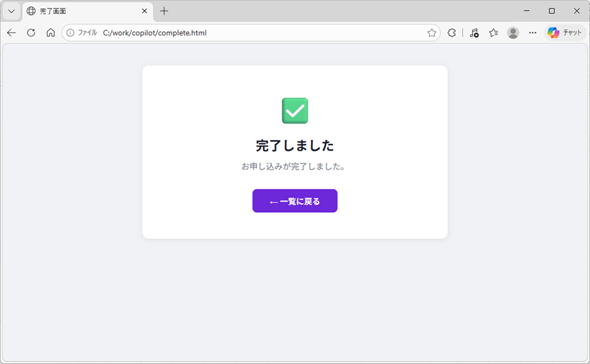590x364 pixels.
Task: Open the media control music icon
Action: pyautogui.click(x=474, y=33)
